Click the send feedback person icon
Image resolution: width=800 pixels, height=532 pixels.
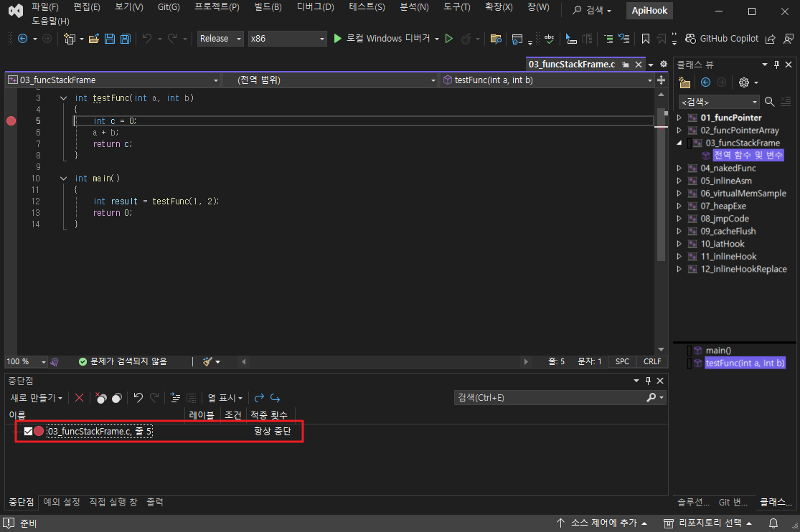[789, 39]
